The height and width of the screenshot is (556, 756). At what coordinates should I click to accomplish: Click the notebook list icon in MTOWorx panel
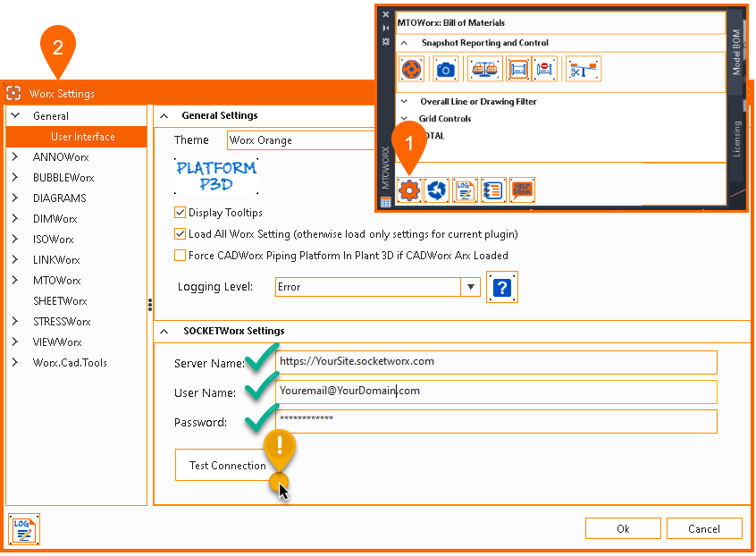coord(492,190)
